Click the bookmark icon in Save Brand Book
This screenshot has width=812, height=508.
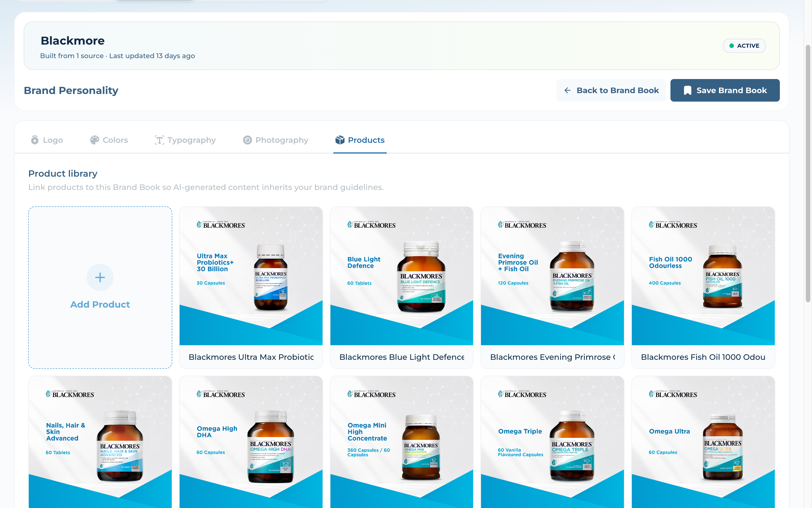(x=687, y=90)
